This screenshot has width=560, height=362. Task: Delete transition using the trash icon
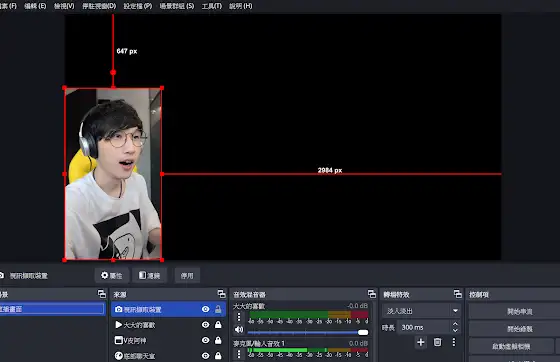click(437, 342)
